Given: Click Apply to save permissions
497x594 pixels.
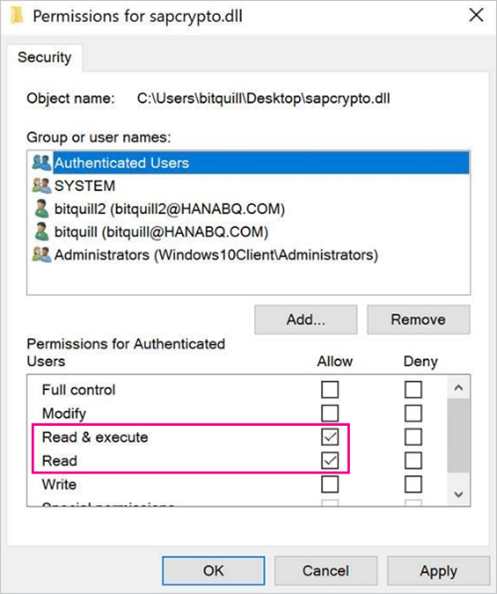Looking at the screenshot, I should pyautogui.click(x=438, y=571).
